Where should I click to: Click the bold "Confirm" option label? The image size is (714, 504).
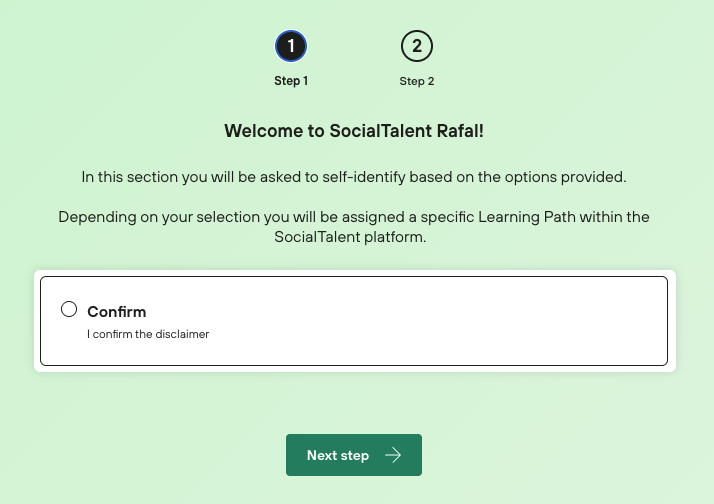pos(117,312)
